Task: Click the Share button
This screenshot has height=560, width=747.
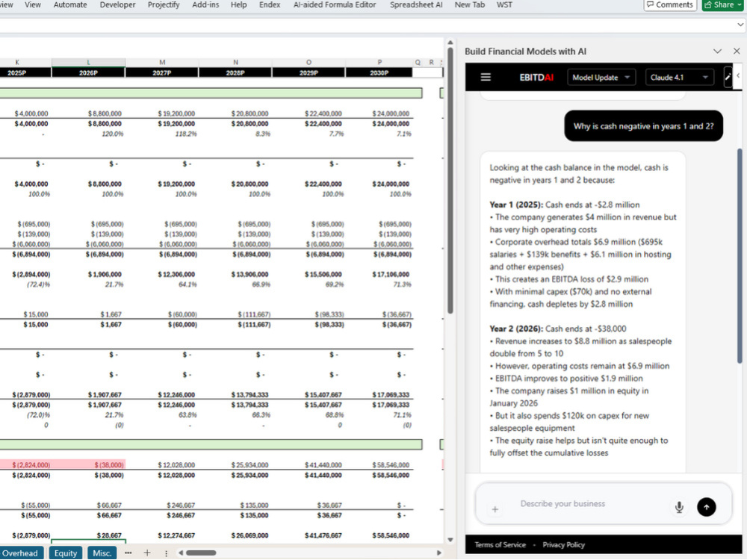Action: pos(719,4)
